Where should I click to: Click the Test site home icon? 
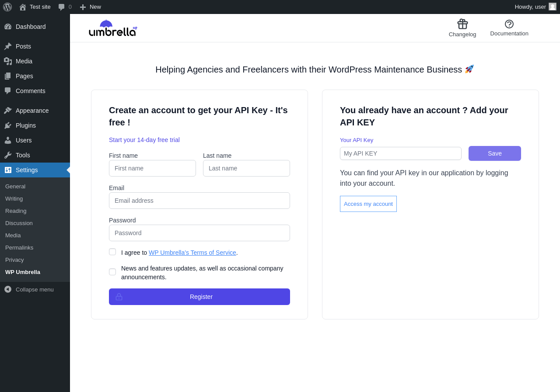coord(23,7)
